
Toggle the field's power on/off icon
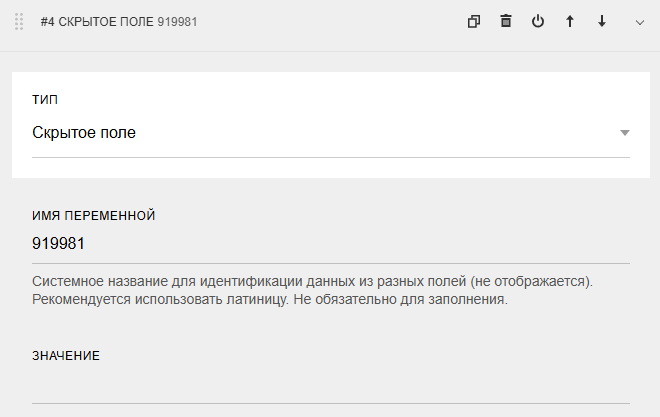click(x=538, y=21)
